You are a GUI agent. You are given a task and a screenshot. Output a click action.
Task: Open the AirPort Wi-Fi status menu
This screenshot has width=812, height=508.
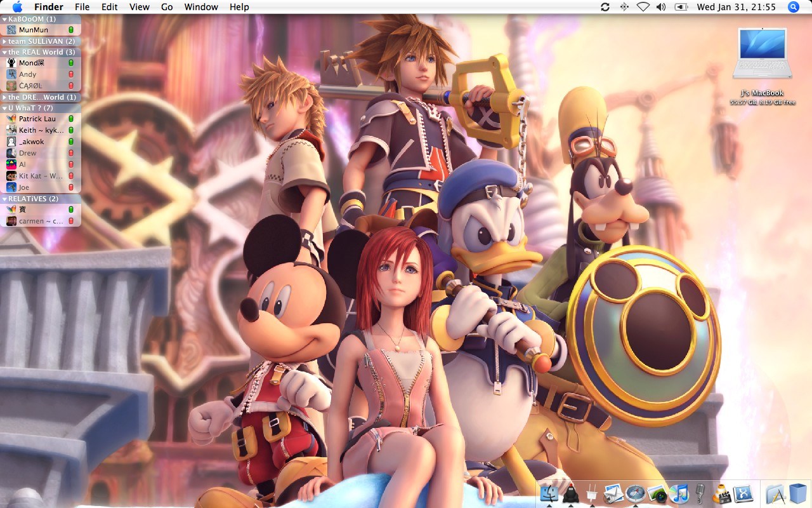click(643, 7)
